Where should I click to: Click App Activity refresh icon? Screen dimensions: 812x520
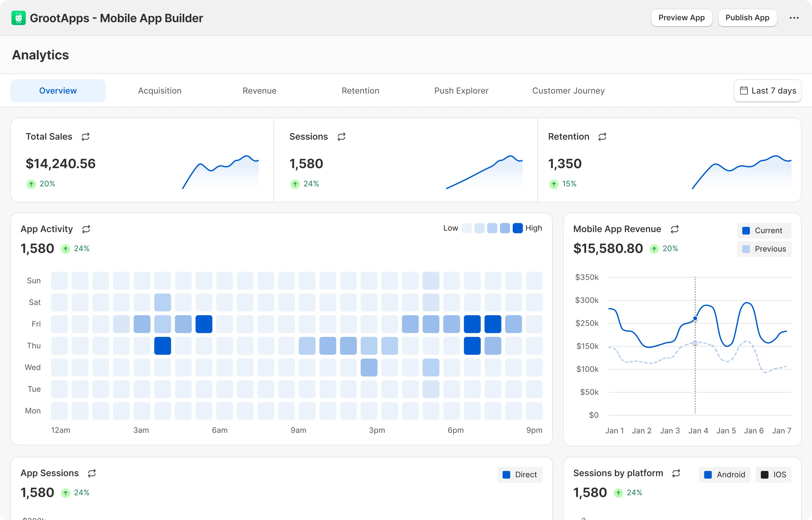click(x=86, y=229)
